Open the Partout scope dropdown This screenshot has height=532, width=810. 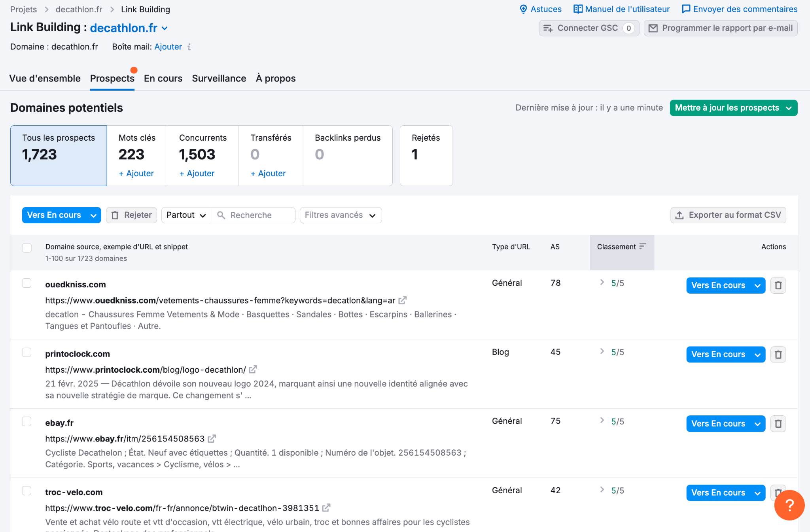[x=186, y=215]
